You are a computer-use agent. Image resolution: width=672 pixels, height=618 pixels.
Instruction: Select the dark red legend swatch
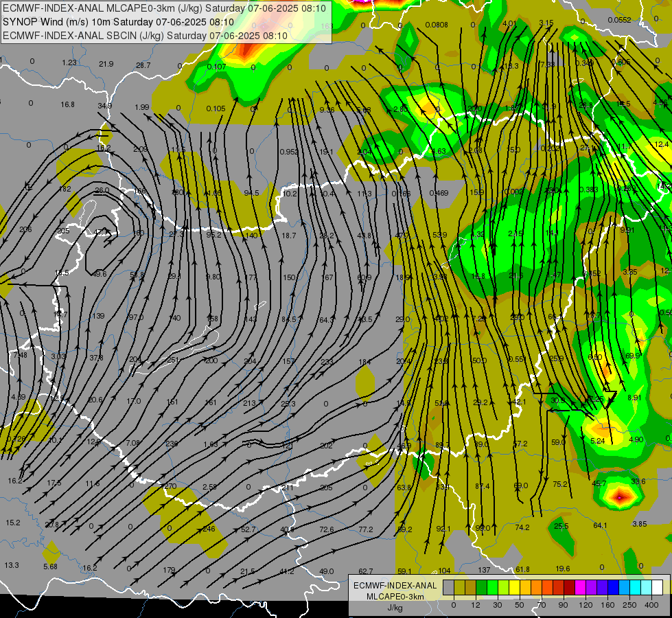tap(570, 587)
